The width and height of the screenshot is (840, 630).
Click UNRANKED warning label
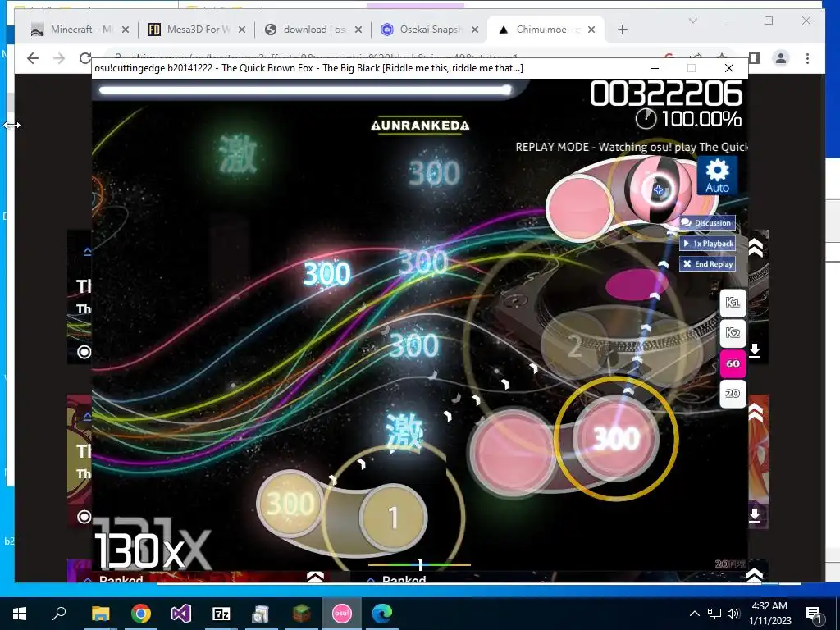[420, 126]
